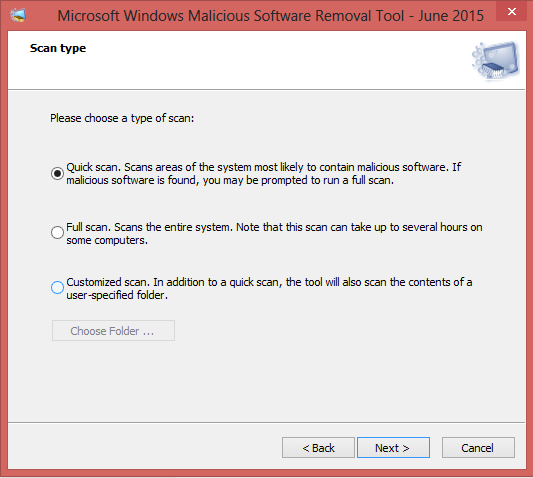Select the Customized scan radio button
533x478 pixels.
coord(57,288)
